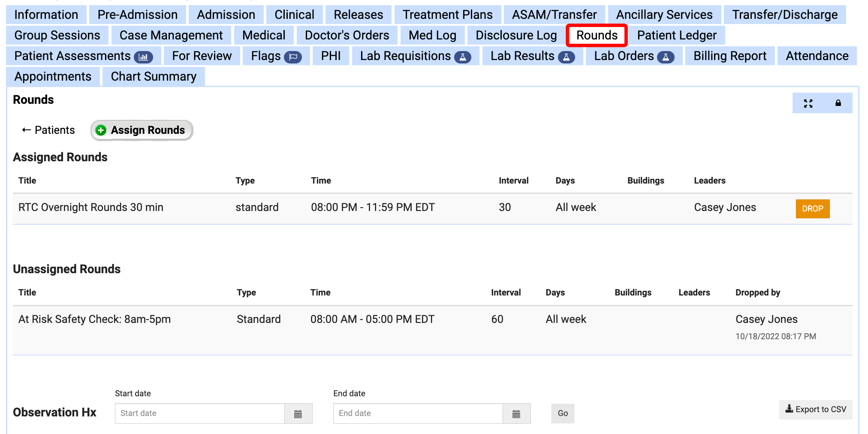The height and width of the screenshot is (434, 868).
Task: Open the Chart Summary tab
Action: (153, 76)
